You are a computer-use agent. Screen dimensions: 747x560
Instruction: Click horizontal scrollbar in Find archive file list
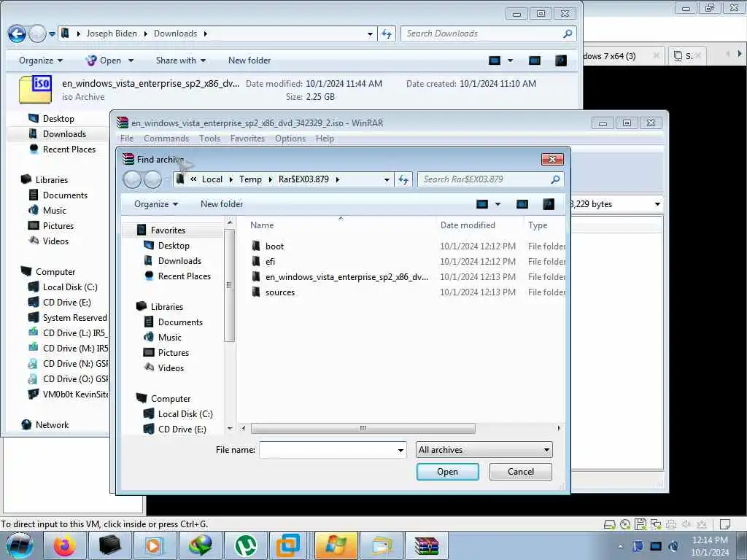pyautogui.click(x=363, y=428)
